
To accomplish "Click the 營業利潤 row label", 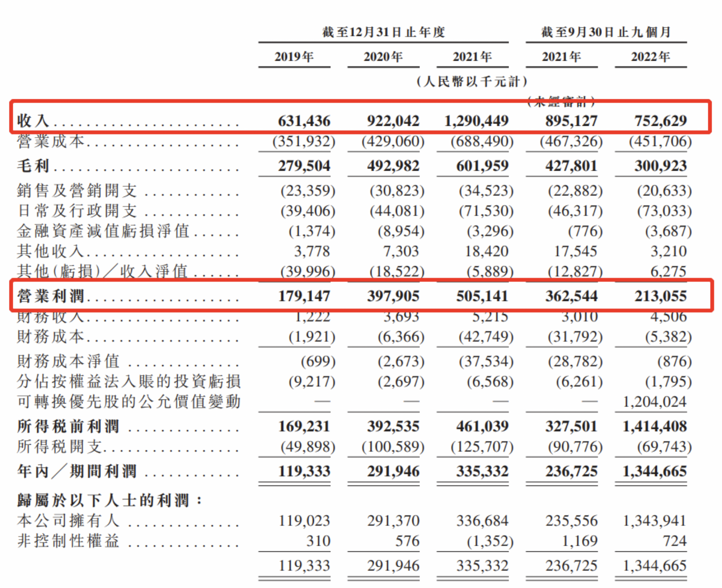I will coord(51,296).
